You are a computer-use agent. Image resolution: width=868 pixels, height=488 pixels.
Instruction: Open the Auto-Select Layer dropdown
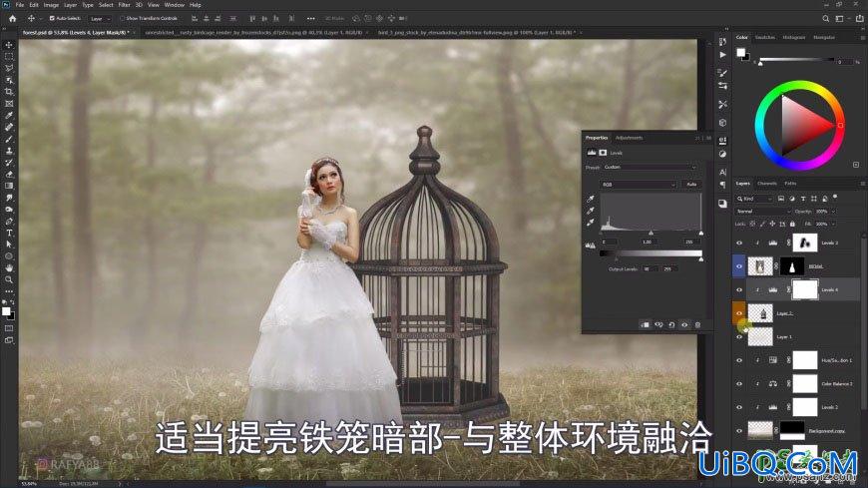100,18
